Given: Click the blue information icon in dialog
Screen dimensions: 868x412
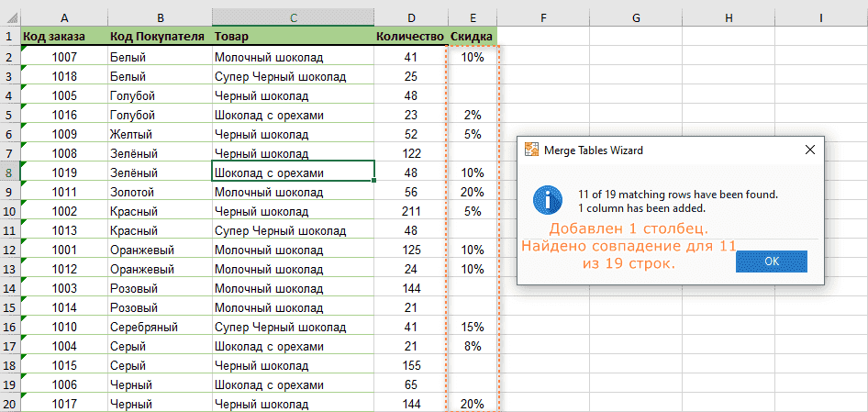Looking at the screenshot, I should [x=549, y=199].
